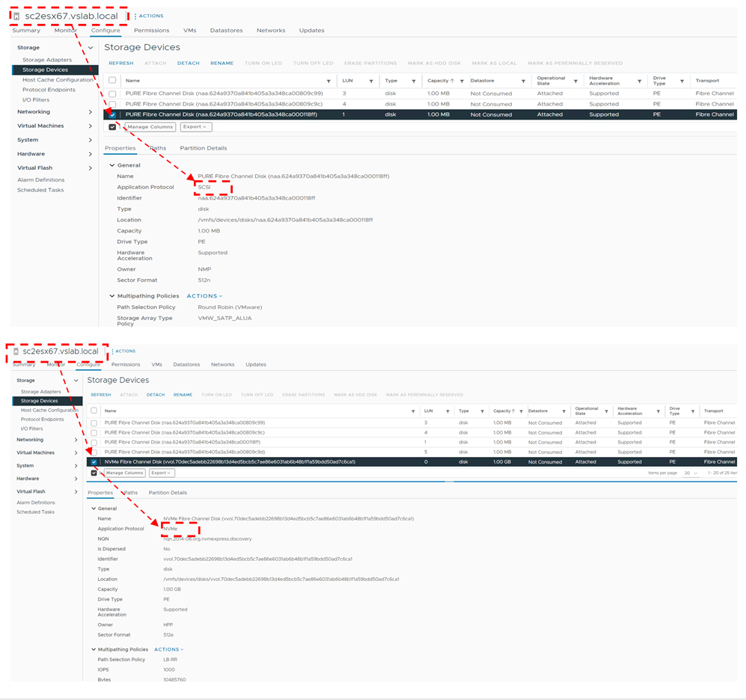Click VMW_SATP_ALUA storage array type value

pos(224,318)
